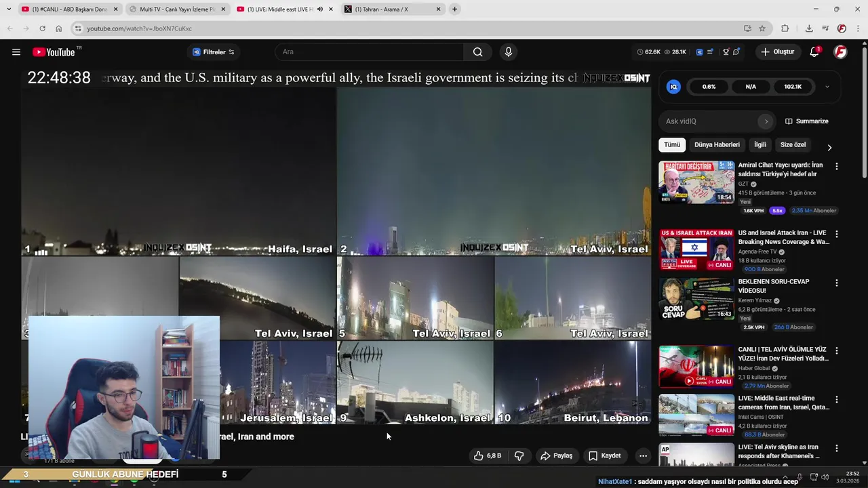Switch to Multi TV Canlı Yayın tab

point(177,9)
